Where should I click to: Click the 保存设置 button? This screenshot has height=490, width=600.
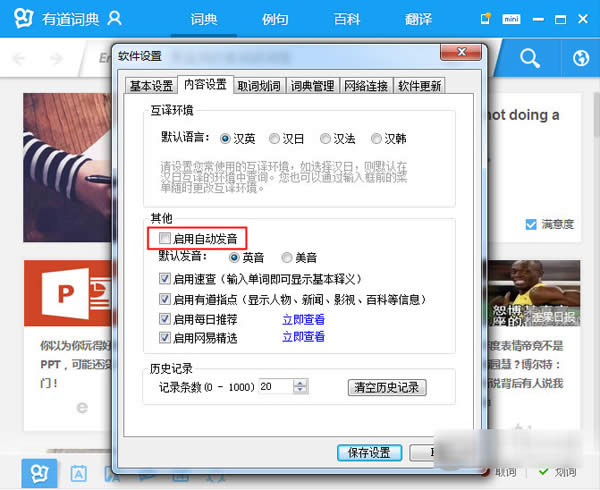coord(370,452)
